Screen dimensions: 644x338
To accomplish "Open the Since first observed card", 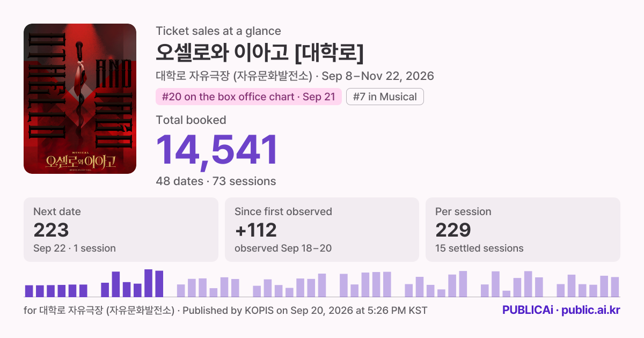I will 322,230.
